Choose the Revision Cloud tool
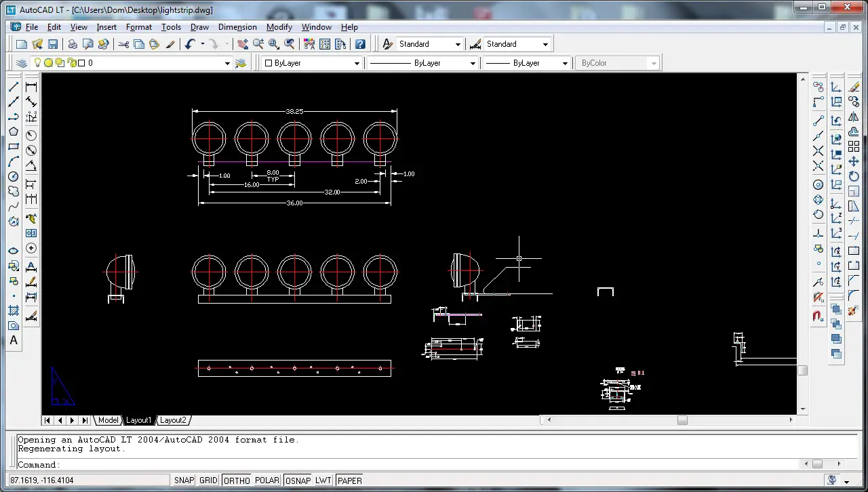The width and height of the screenshot is (868, 492). coord(14,191)
